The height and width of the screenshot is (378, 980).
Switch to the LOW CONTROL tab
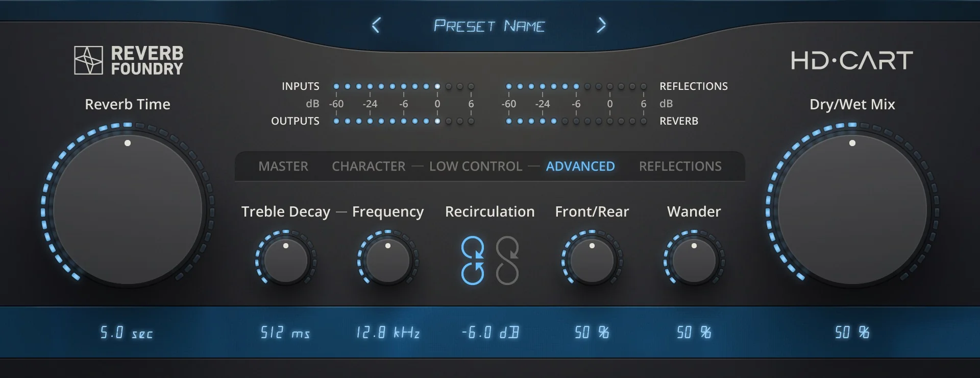pyautogui.click(x=476, y=167)
